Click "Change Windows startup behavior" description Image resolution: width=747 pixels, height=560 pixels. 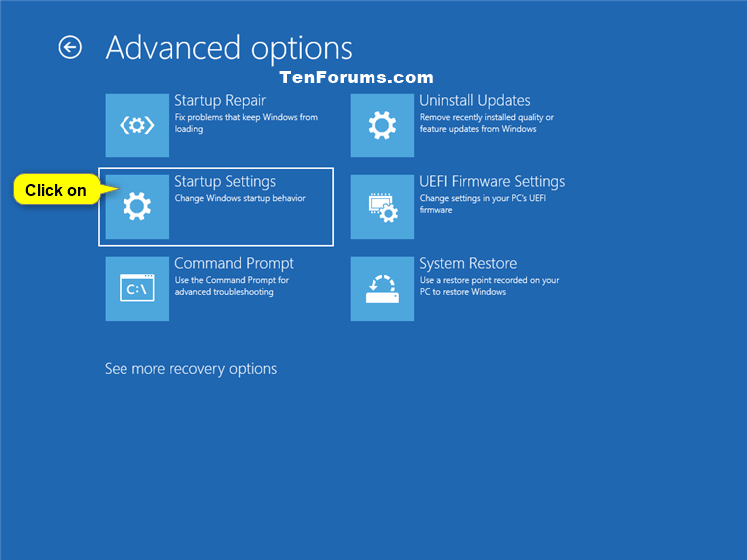point(240,198)
